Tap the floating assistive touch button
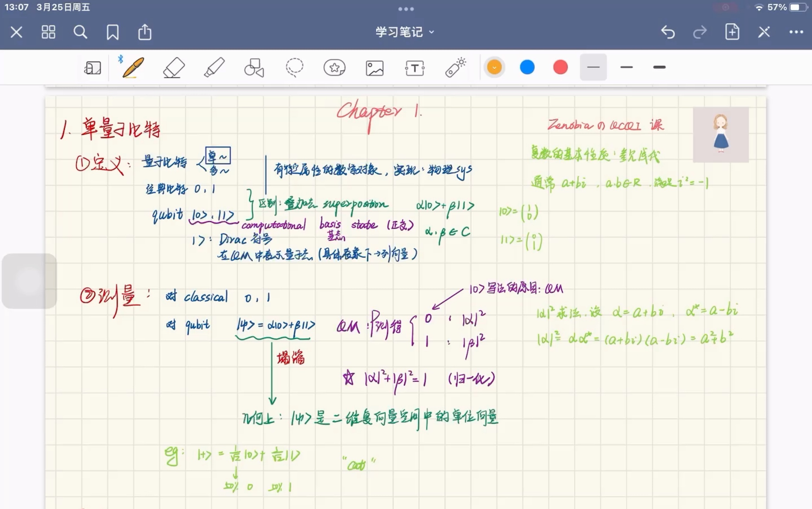 (29, 281)
